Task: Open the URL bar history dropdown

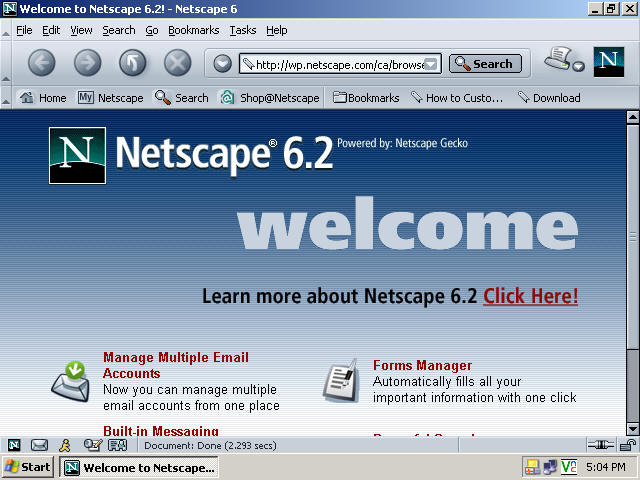Action: (x=431, y=64)
